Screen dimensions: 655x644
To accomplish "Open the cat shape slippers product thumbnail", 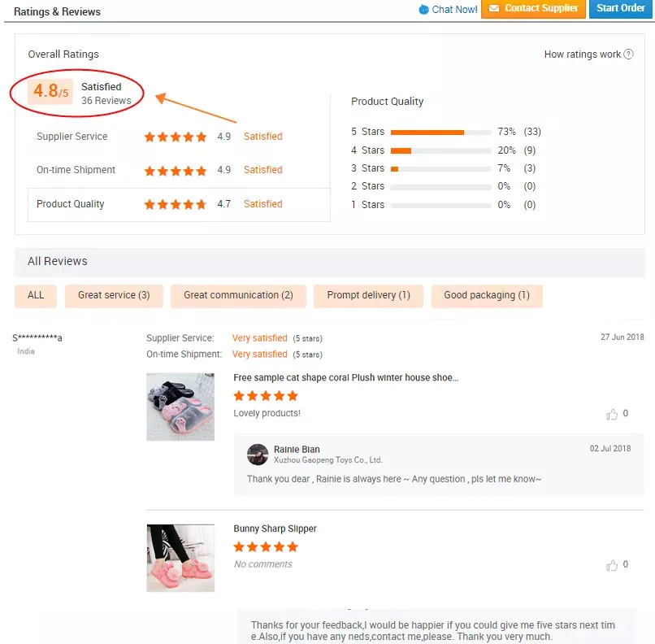I will (x=180, y=407).
